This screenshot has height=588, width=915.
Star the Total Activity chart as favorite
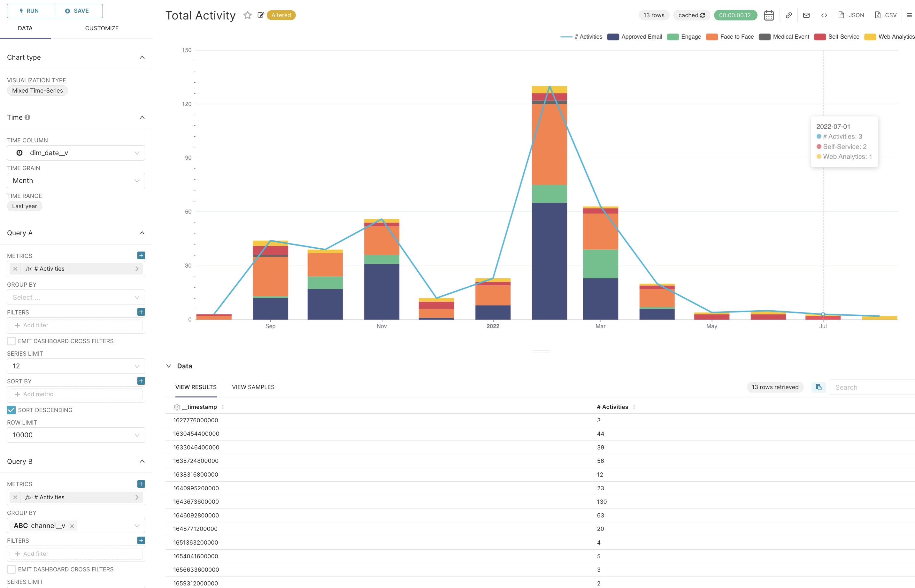[x=248, y=15]
